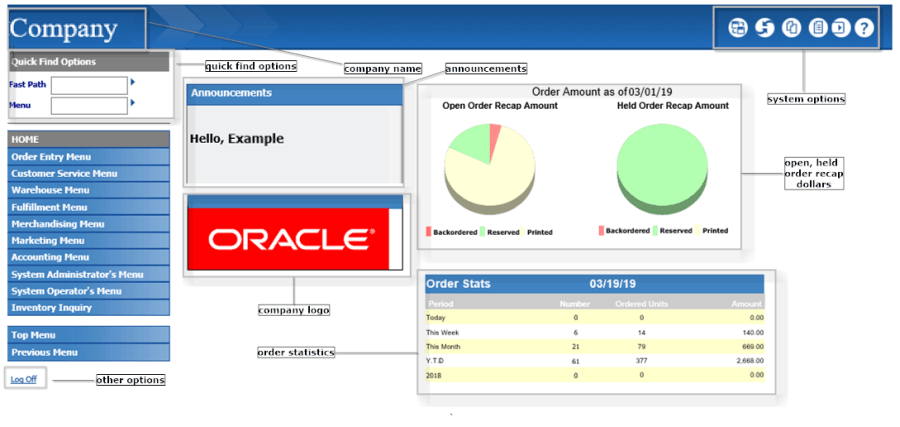Click the arrow next to Fast Path field
Image resolution: width=900 pixels, height=427 pixels.
pos(133,83)
